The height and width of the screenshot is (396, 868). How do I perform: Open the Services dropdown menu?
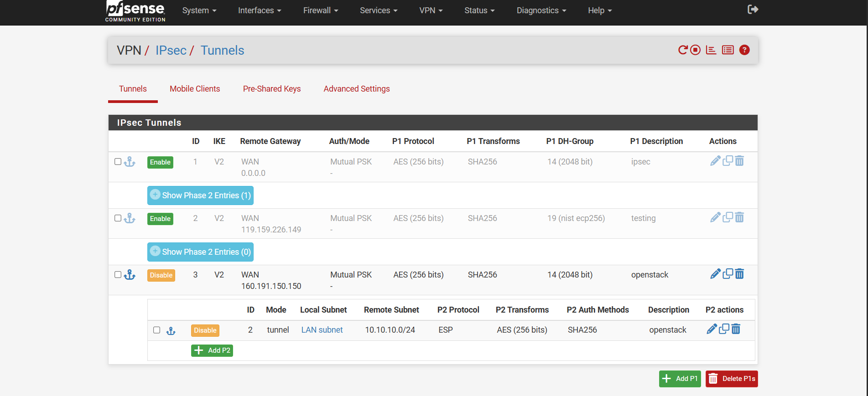coord(379,10)
